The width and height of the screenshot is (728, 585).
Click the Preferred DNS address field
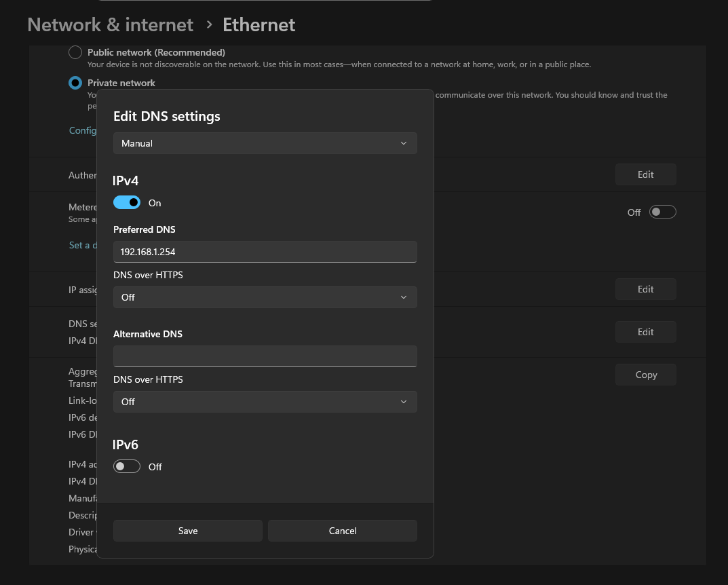(x=265, y=252)
